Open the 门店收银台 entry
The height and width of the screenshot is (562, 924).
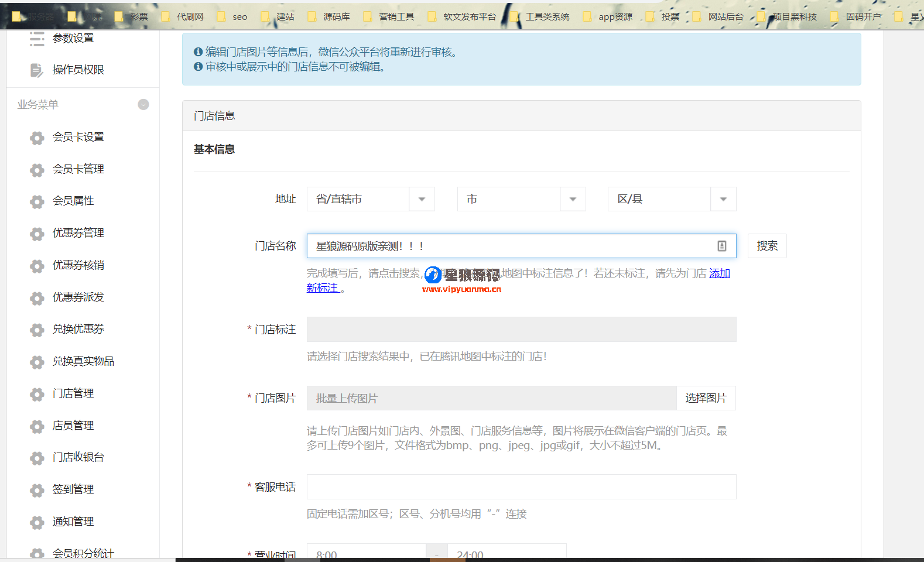tap(78, 457)
